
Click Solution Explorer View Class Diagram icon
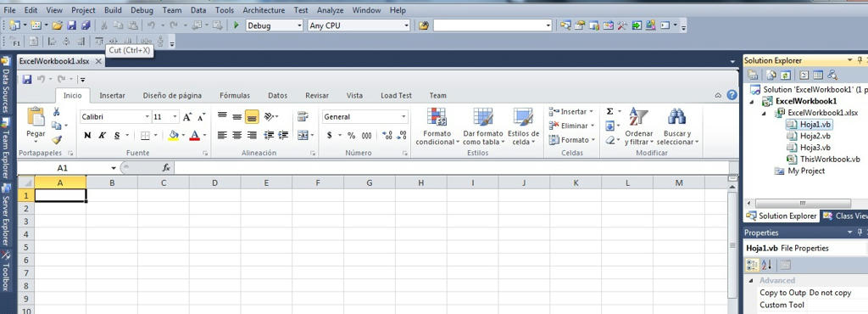pyautogui.click(x=832, y=75)
